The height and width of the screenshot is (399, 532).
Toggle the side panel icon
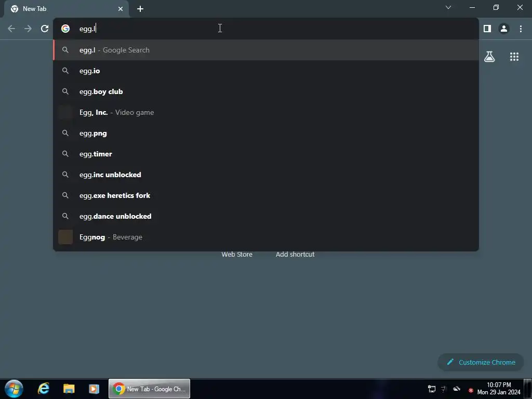pyautogui.click(x=487, y=29)
